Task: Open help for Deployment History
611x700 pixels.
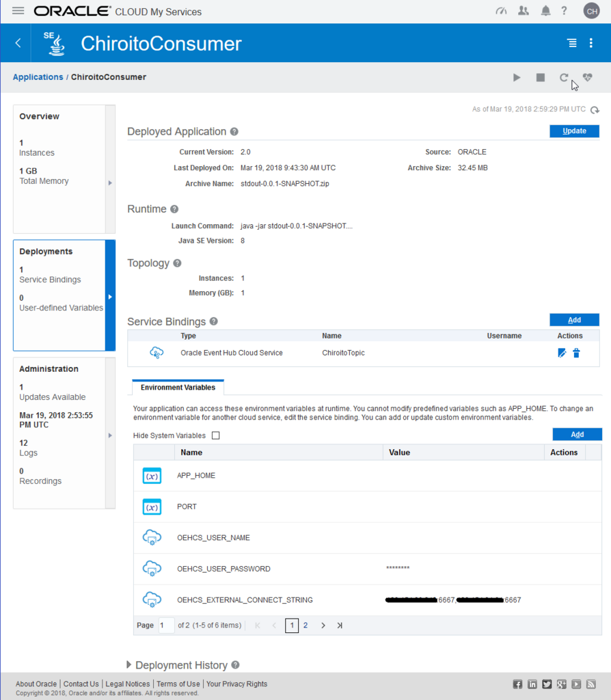Action: pos(236,664)
